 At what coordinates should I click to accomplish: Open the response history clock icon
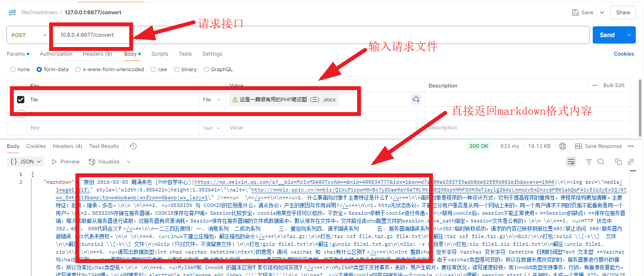[x=133, y=146]
